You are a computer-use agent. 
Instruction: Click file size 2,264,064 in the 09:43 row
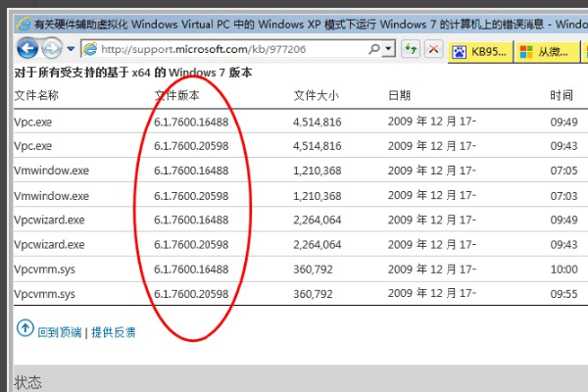pos(318,245)
